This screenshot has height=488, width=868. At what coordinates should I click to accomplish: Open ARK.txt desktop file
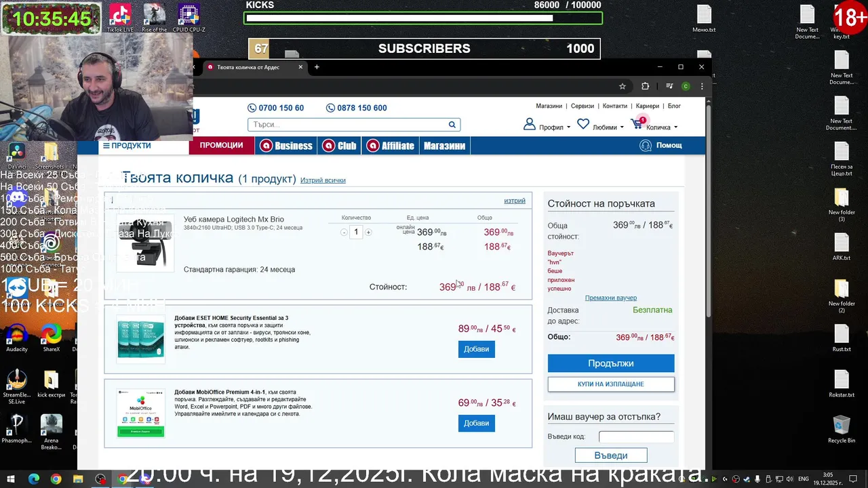pyautogui.click(x=842, y=247)
